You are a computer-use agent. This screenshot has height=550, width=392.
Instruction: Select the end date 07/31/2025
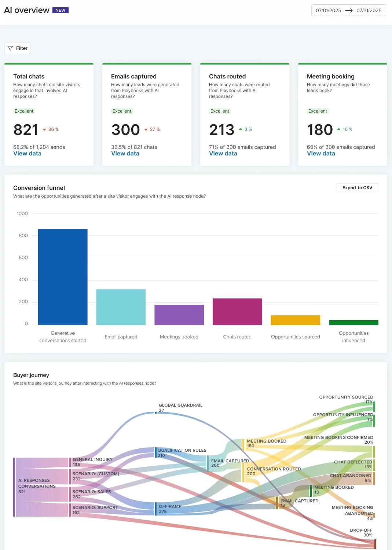pyautogui.click(x=369, y=11)
